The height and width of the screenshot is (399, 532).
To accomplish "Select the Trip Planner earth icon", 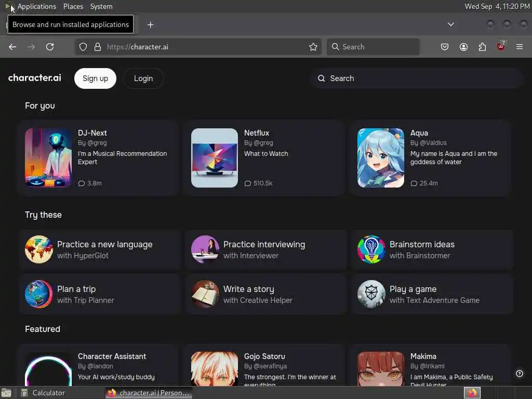I will pyautogui.click(x=38, y=294).
